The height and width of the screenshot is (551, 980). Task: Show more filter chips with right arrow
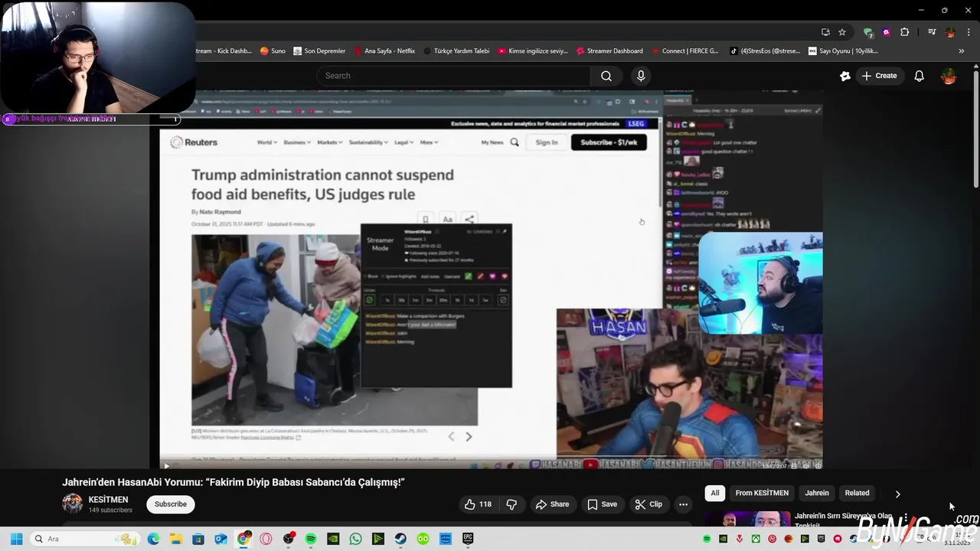[x=897, y=494]
